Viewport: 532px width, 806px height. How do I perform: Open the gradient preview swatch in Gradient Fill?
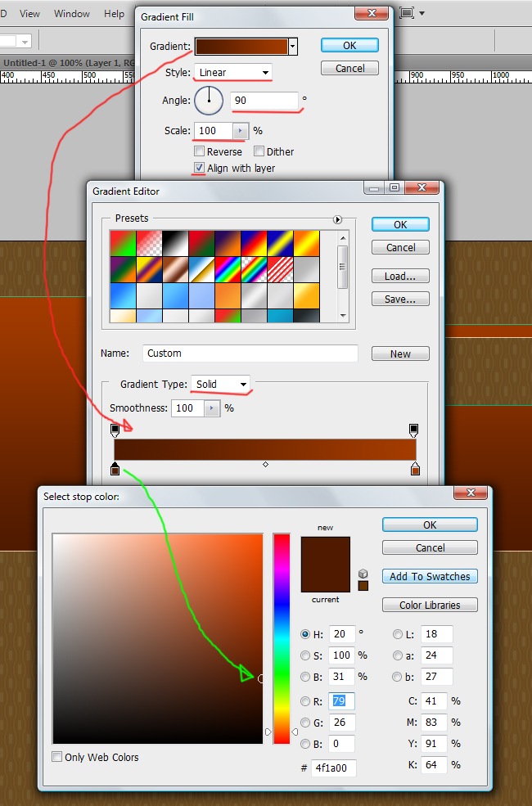[x=241, y=47]
